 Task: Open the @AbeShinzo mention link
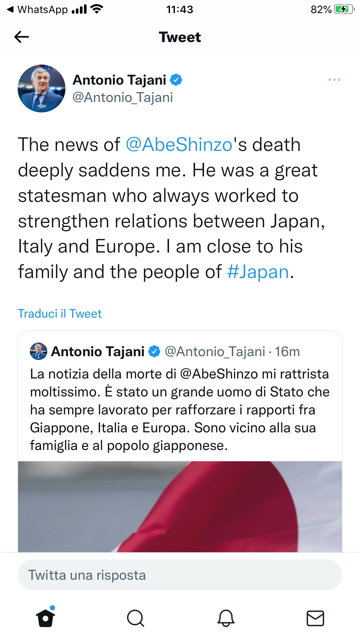pyautogui.click(x=179, y=145)
